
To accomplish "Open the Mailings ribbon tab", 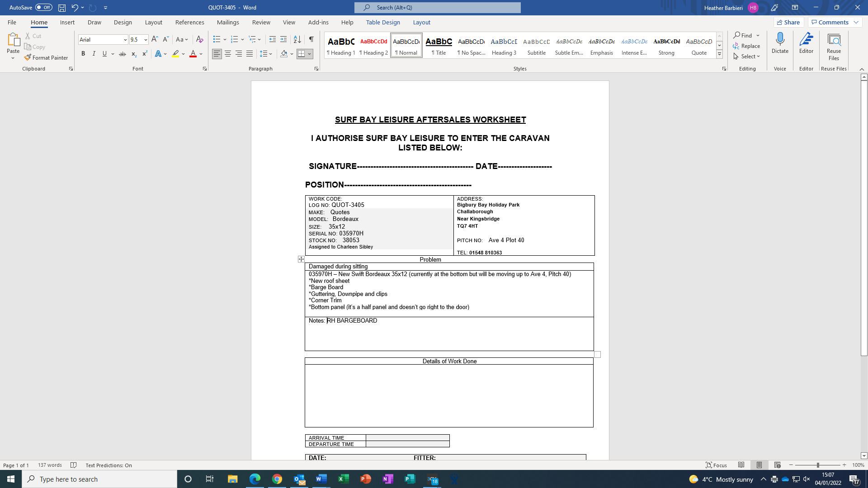I will click(x=228, y=22).
